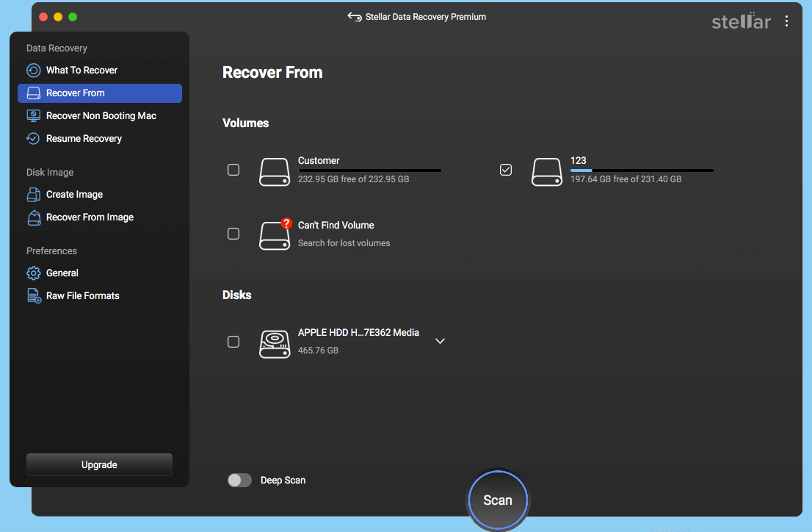Screen dimensions: 812x532
Task: Click the General gear icon
Action: pos(34,273)
